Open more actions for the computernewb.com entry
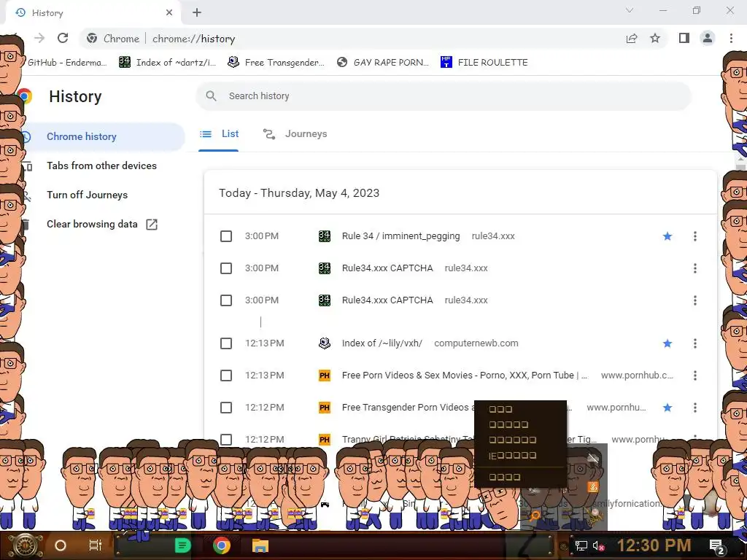 [x=695, y=343]
